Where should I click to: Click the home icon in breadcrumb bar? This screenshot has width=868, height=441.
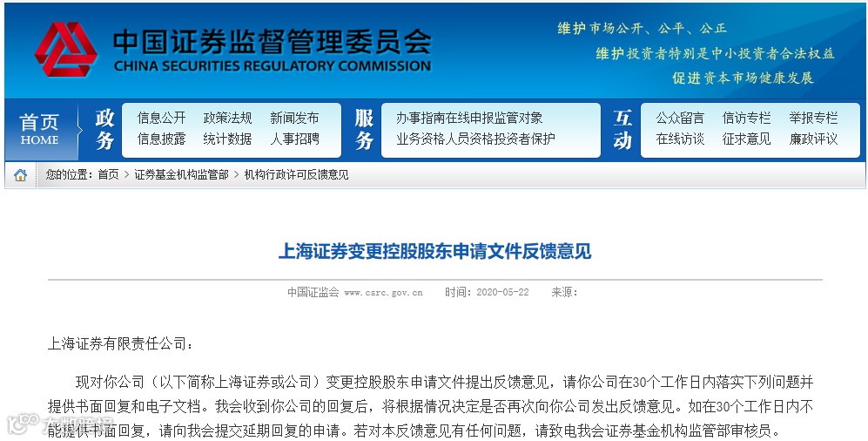point(21,175)
